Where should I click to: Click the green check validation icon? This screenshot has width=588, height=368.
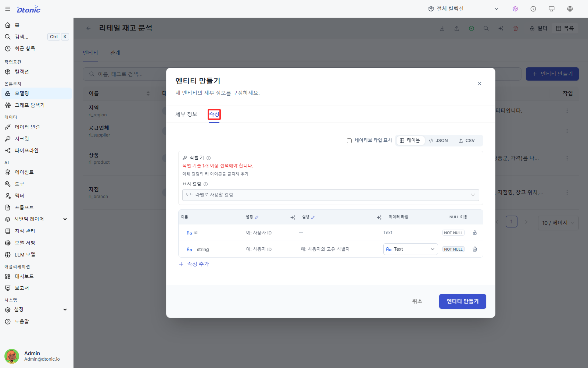point(472,28)
